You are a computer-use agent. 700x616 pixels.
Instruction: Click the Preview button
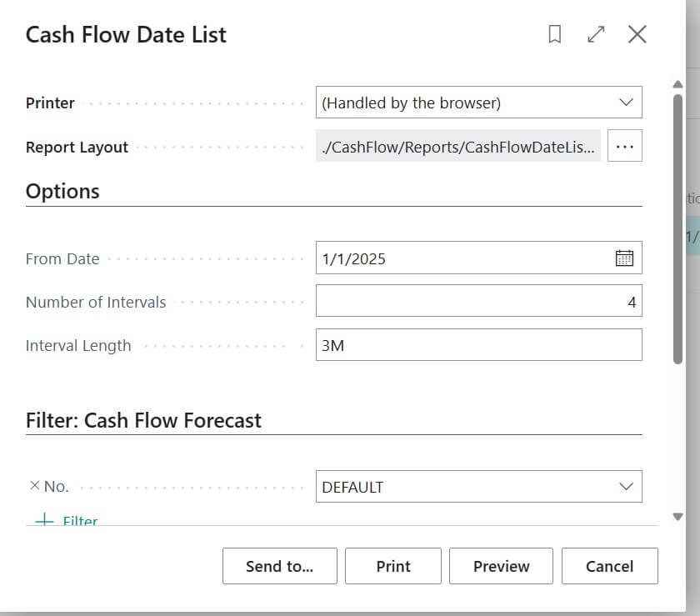click(501, 566)
